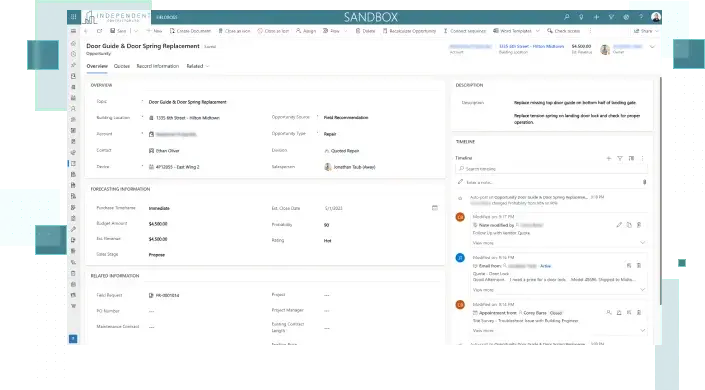Click the Save button
This screenshot has height=390, width=705.
[118, 31]
